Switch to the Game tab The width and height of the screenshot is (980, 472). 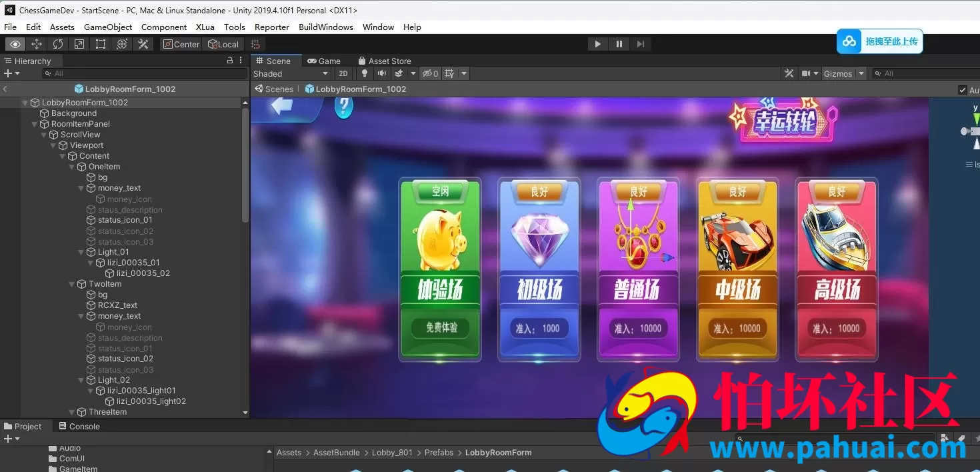click(324, 61)
